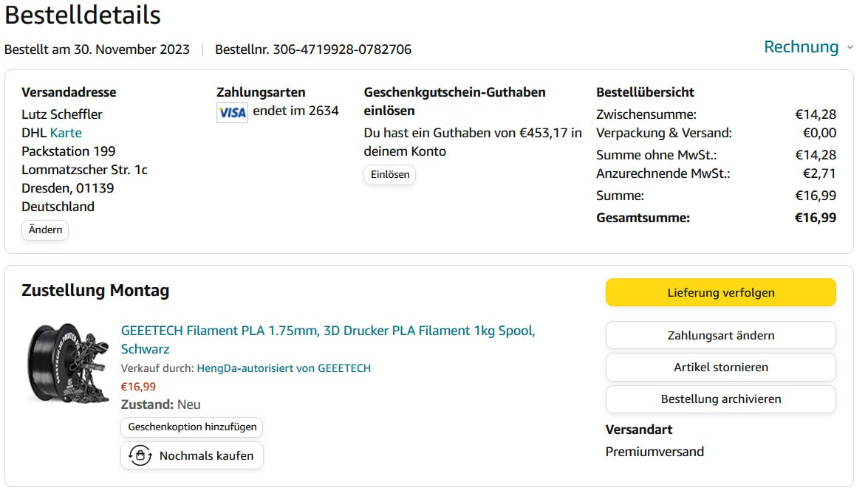This screenshot has height=493, width=868.
Task: Click the Bestelldetails page heading
Action: pyautogui.click(x=83, y=15)
